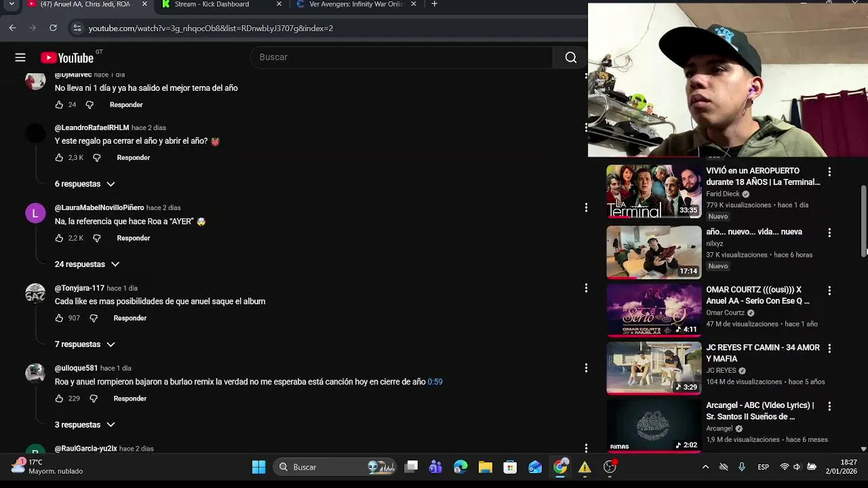
Task: Click scrollbar down arrow at page bottom
Action: pyautogui.click(x=863, y=449)
